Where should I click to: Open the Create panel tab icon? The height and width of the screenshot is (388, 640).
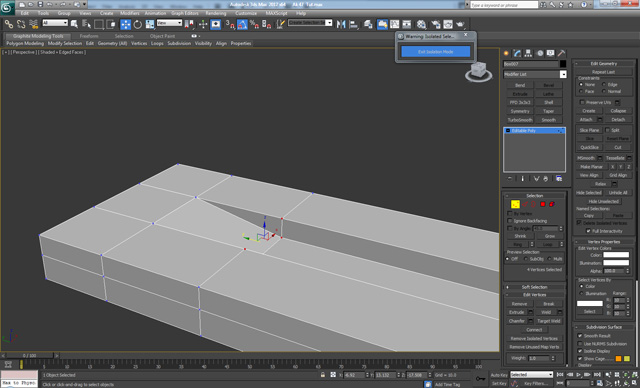507,53
